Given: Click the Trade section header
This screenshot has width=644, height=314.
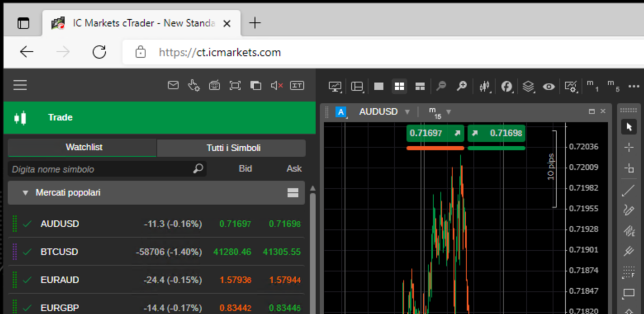Looking at the screenshot, I should coord(160,117).
